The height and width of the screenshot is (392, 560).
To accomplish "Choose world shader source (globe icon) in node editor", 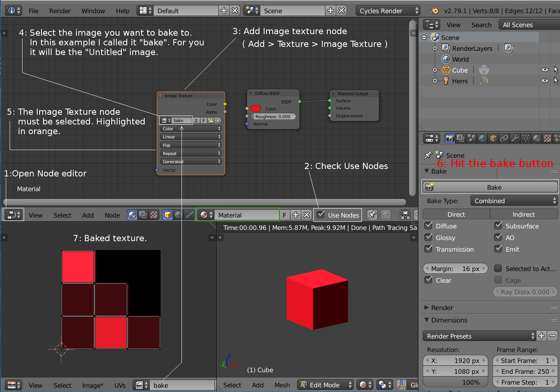I will [x=178, y=215].
